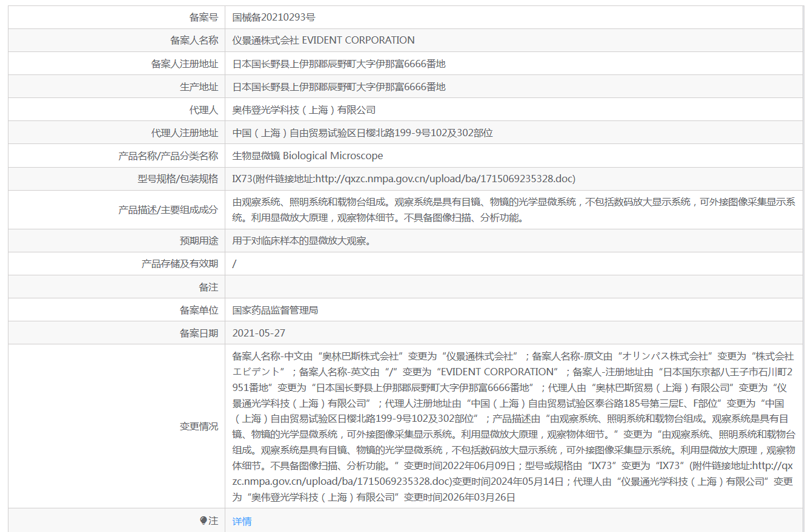Image resolution: width=805 pixels, height=532 pixels.
Task: Open the 详情 link
Action: pyautogui.click(x=242, y=521)
